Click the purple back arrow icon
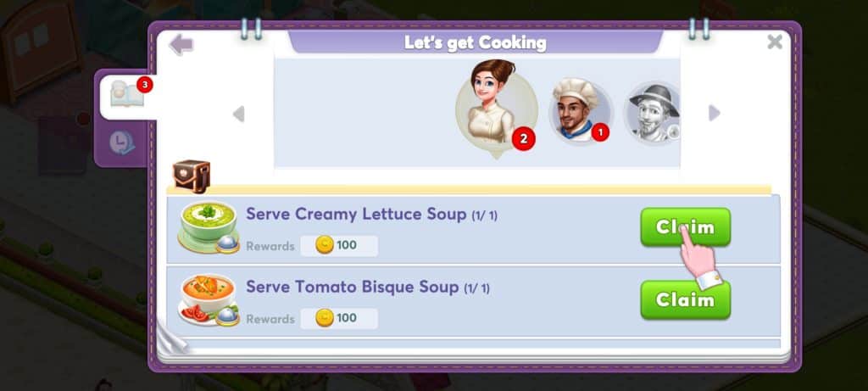Viewport: 868px width, 391px height. [x=181, y=45]
